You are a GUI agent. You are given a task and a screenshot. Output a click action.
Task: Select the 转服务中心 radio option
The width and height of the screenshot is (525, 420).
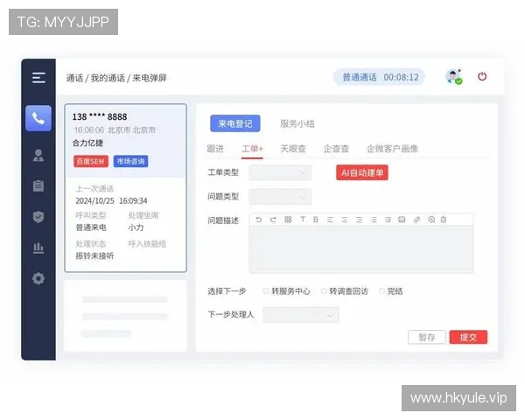pos(266,291)
